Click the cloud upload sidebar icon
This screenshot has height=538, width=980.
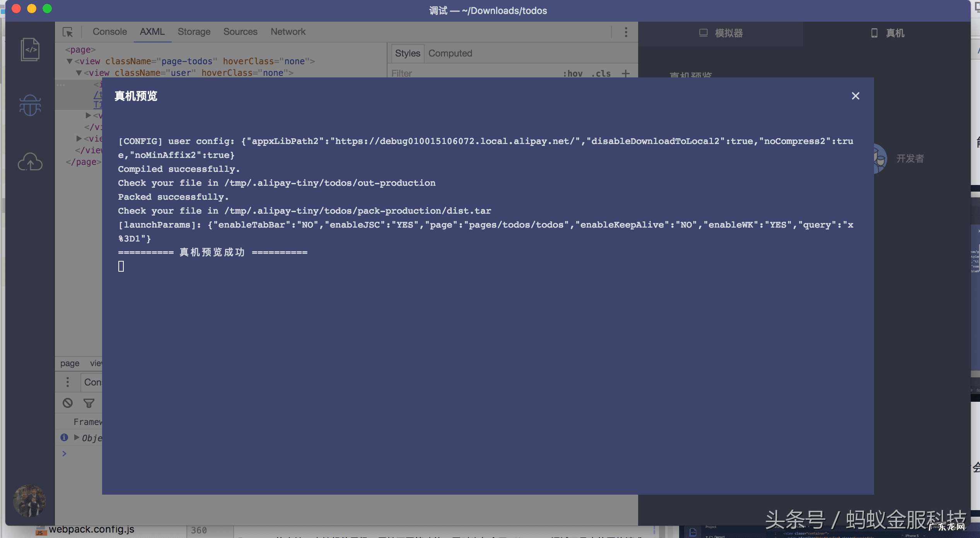30,162
